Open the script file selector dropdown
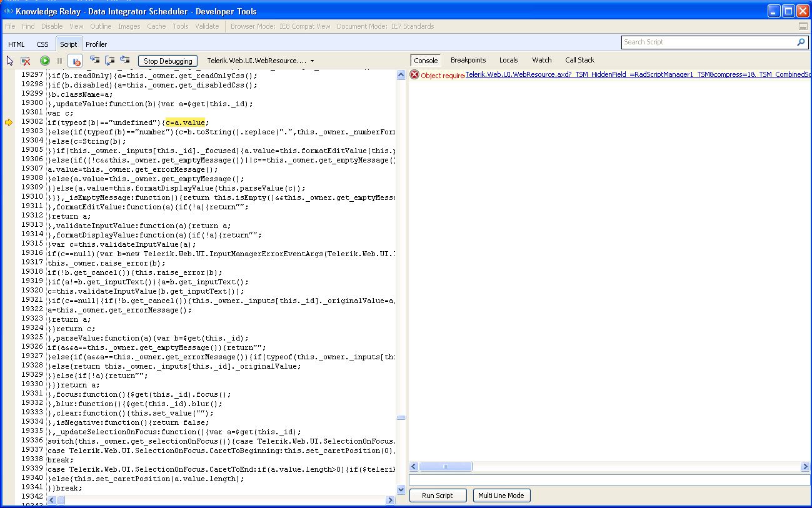 (x=261, y=61)
